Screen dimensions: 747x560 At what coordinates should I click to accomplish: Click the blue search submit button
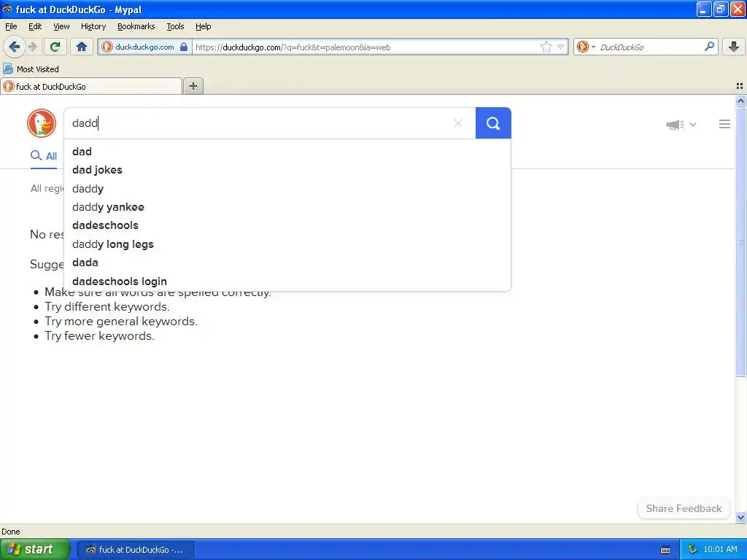(x=493, y=123)
